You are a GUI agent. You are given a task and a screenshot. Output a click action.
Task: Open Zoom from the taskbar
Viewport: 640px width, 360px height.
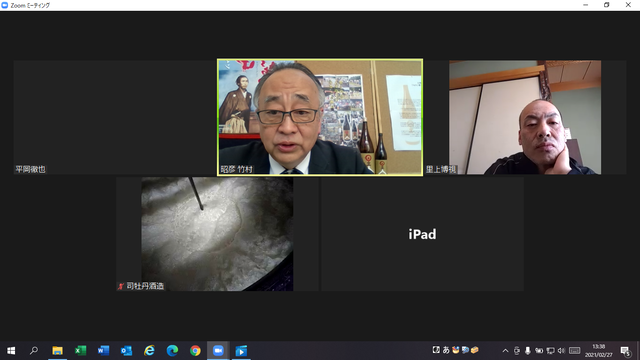[x=218, y=351]
